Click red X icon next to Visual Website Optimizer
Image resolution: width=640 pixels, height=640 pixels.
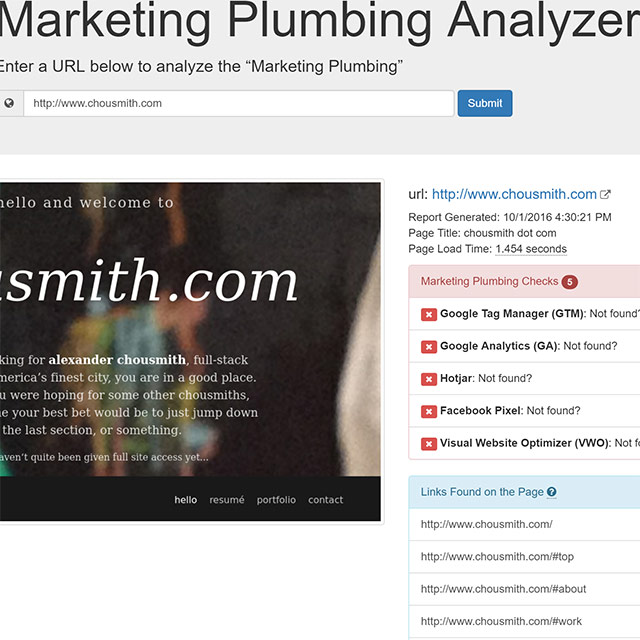coord(429,444)
